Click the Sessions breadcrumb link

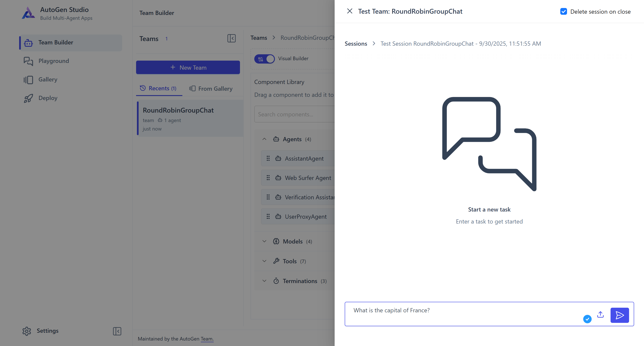click(356, 44)
